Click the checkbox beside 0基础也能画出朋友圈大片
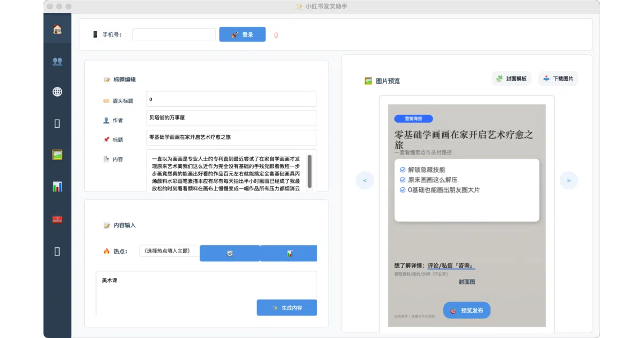 [x=403, y=190]
